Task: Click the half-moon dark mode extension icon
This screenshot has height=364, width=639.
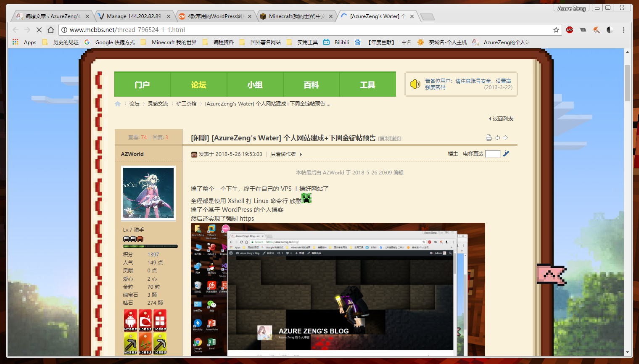Action: click(610, 30)
